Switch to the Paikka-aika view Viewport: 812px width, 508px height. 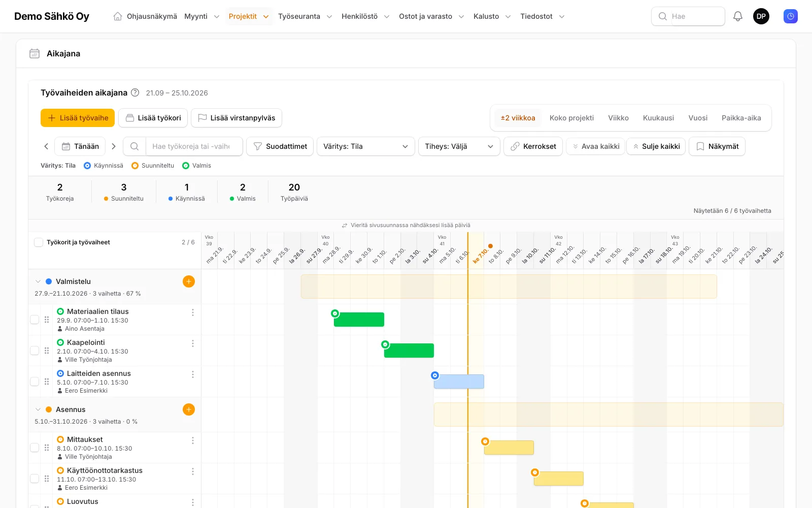point(741,118)
